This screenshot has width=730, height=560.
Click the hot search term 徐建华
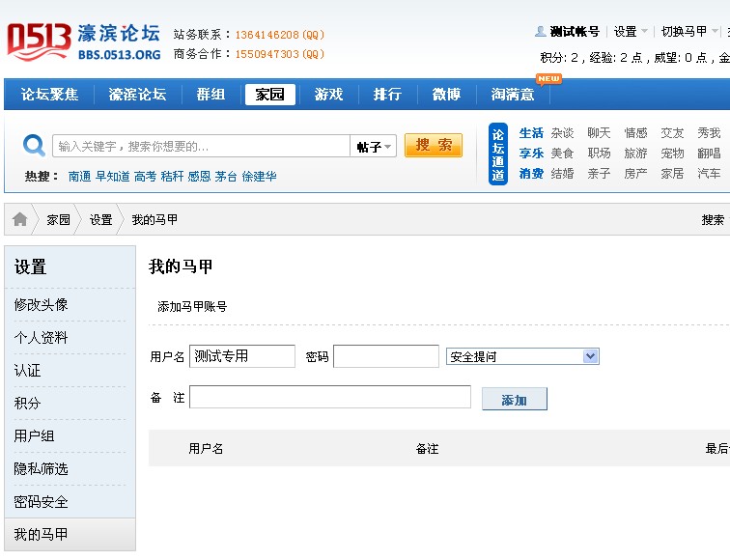(260, 177)
